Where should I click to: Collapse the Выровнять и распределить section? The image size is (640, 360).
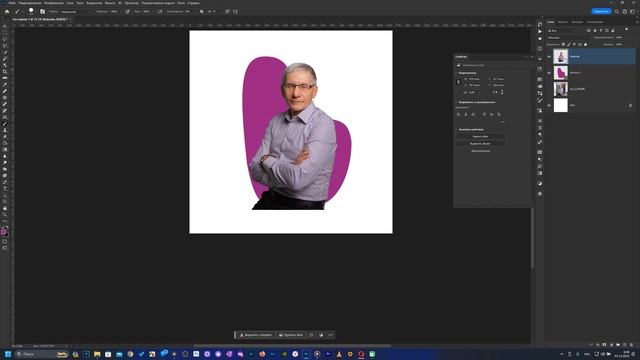456,102
